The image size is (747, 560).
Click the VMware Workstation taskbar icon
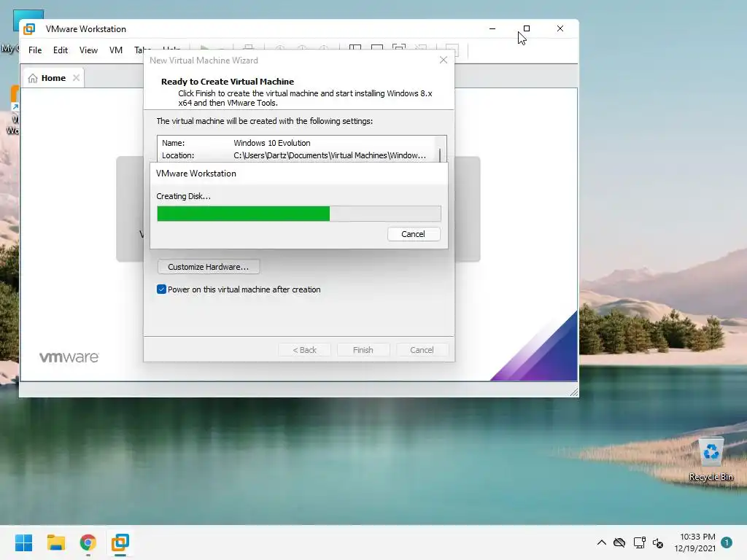pos(120,542)
